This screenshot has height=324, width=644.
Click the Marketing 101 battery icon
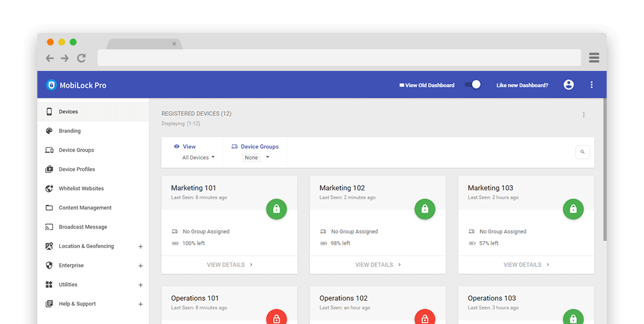click(x=175, y=244)
